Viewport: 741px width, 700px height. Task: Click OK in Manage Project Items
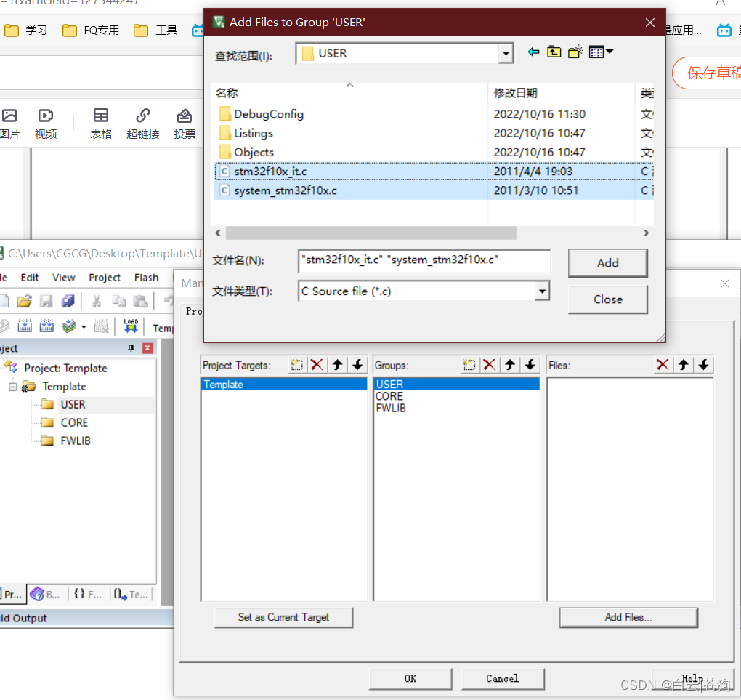[410, 679]
